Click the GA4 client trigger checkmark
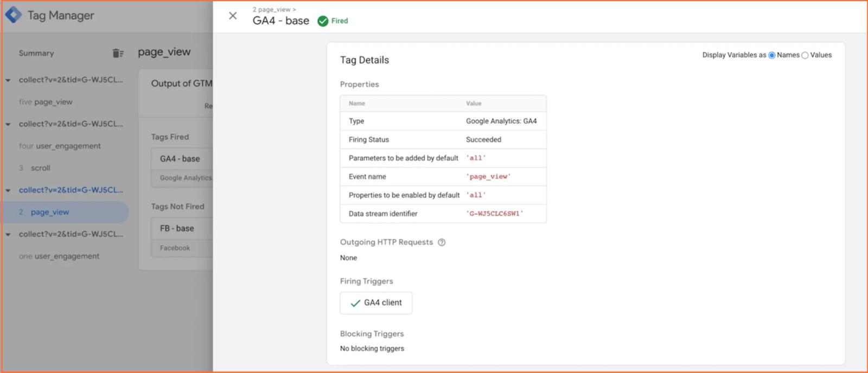Viewport: 868px width, 373px height. [x=355, y=303]
